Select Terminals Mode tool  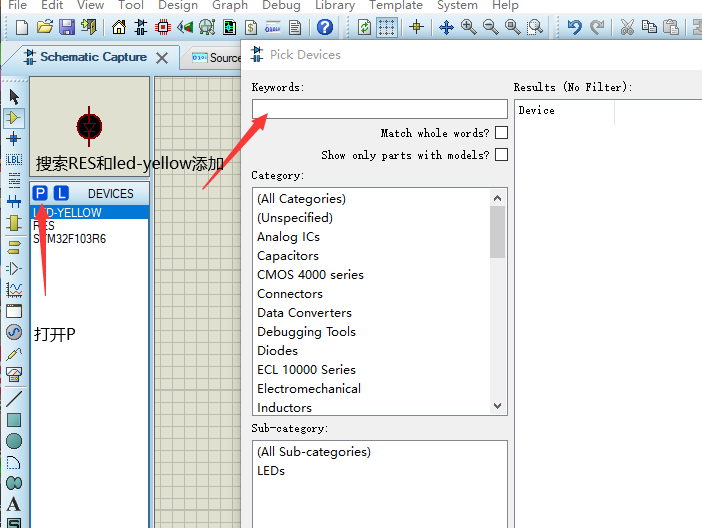(14, 247)
